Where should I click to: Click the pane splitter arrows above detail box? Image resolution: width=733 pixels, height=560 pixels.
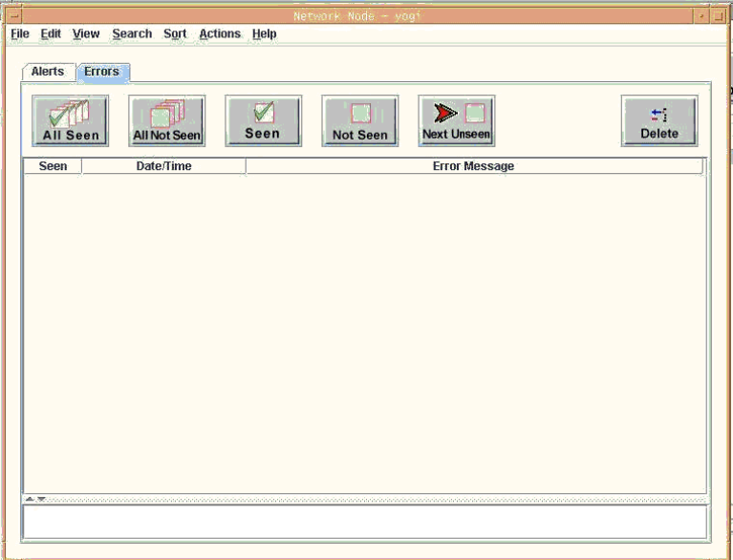pos(35,499)
